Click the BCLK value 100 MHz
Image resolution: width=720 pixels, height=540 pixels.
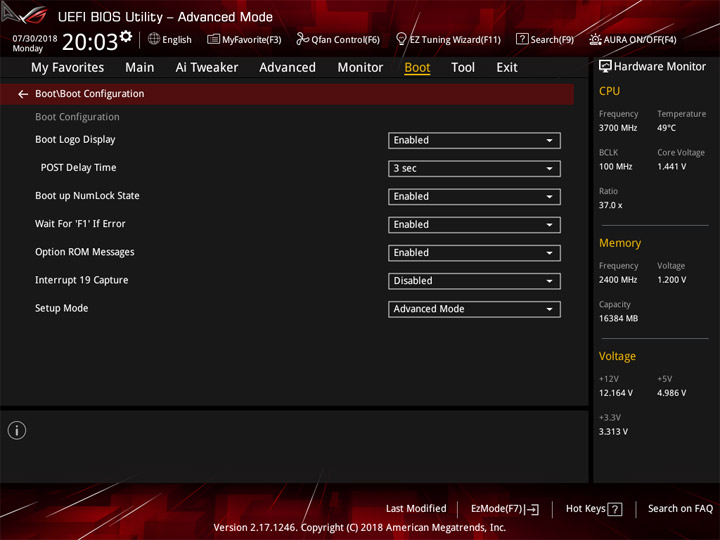[616, 167]
